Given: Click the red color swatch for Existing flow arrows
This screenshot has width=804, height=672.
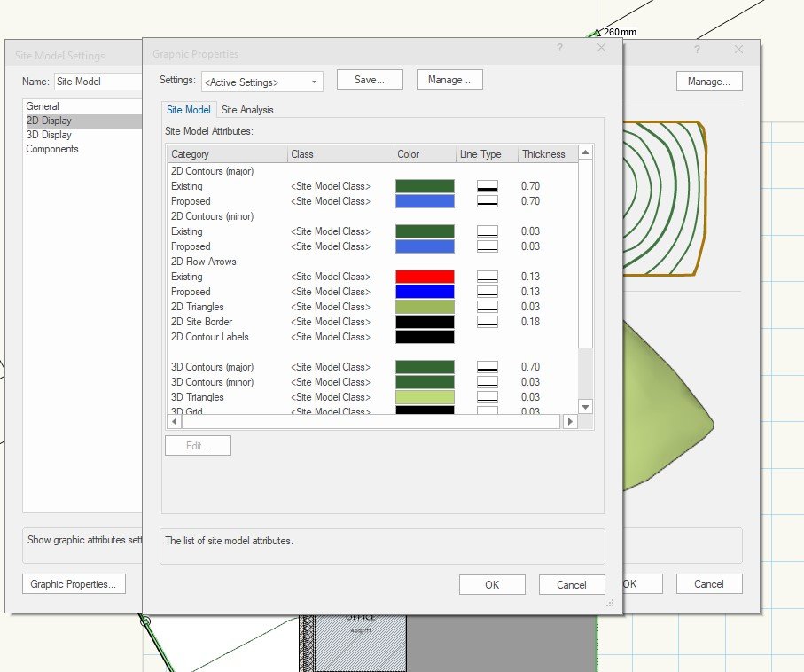Looking at the screenshot, I should point(423,276).
